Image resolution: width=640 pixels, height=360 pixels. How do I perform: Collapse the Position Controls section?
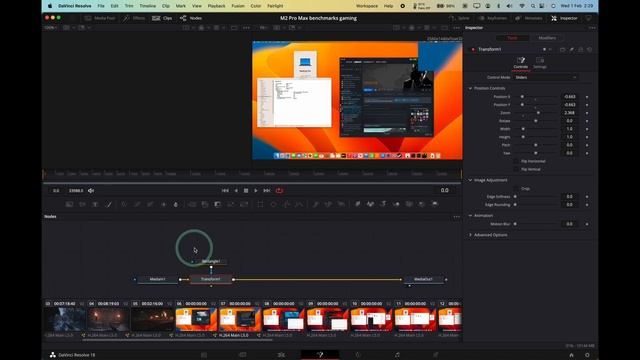[470, 88]
